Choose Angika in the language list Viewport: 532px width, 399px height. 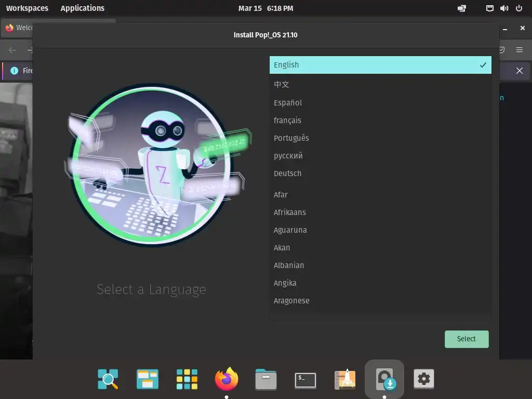point(380,283)
